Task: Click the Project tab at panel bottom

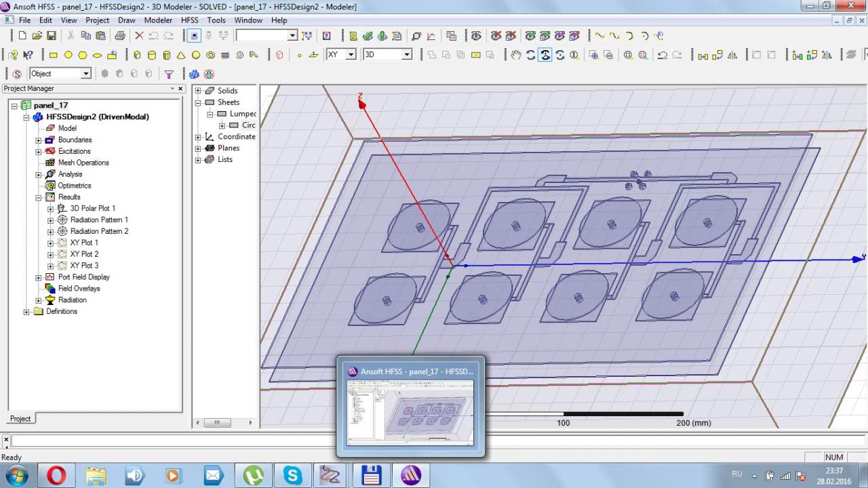Action: click(20, 418)
